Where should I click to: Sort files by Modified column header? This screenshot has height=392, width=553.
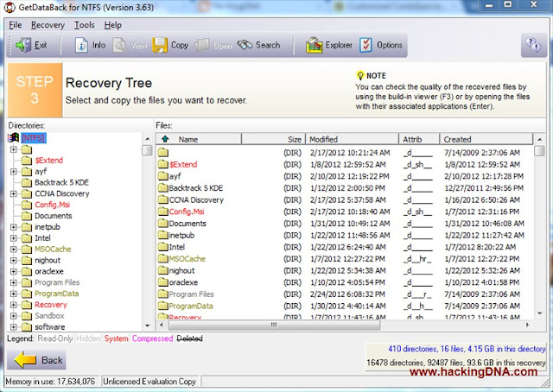(352, 139)
